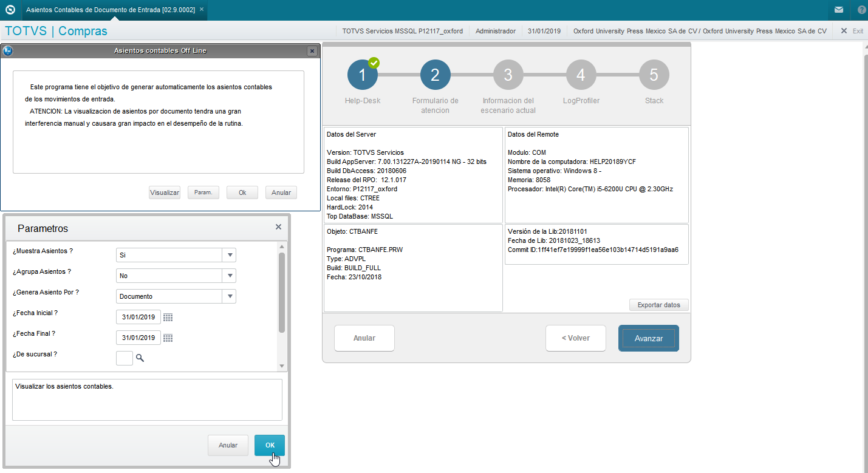The image size is (868, 473).
Task: Confirm Parametros with the OK button
Action: (x=270, y=445)
